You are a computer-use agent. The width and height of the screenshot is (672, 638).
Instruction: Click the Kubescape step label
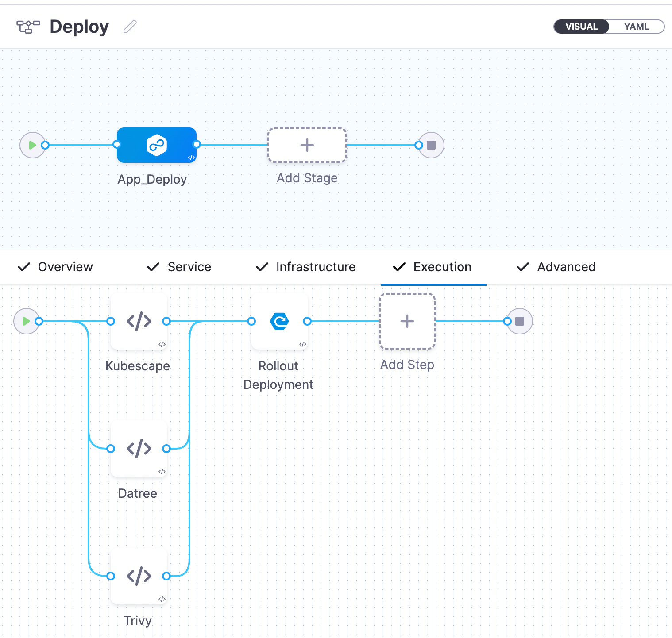point(138,366)
